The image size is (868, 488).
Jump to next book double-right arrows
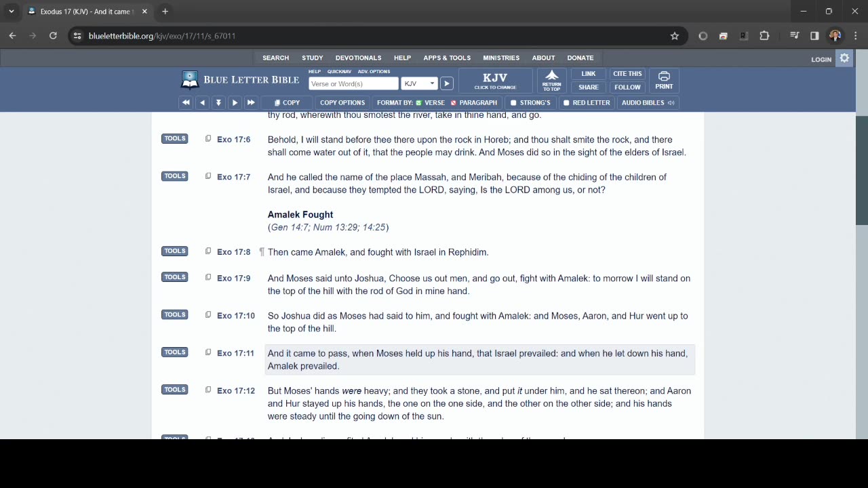tap(251, 102)
